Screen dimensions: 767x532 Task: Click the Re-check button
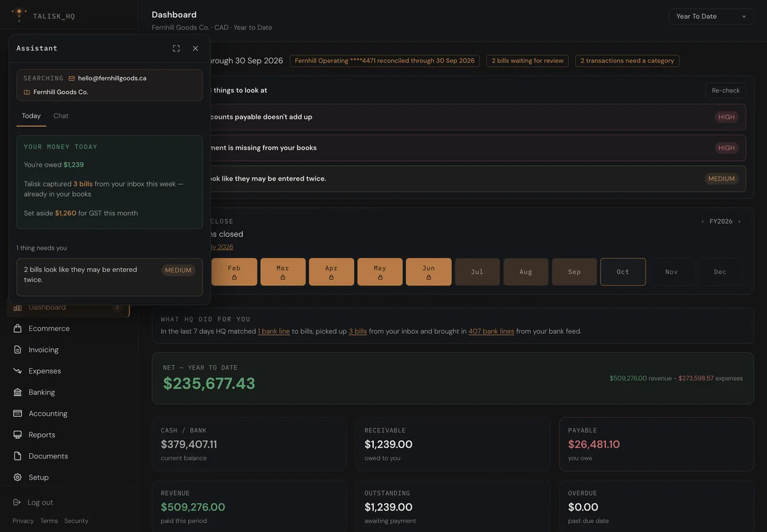coord(725,91)
